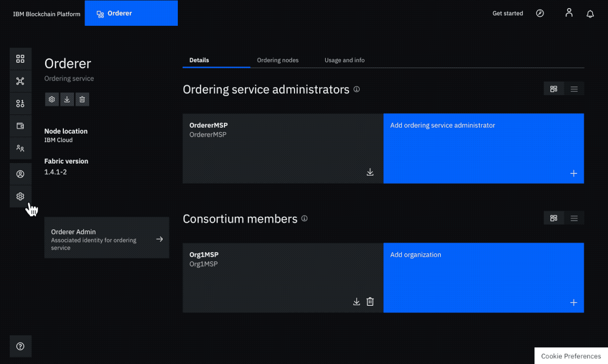The height and width of the screenshot is (364, 608).
Task: Open the help question mark icon
Action: tap(20, 346)
